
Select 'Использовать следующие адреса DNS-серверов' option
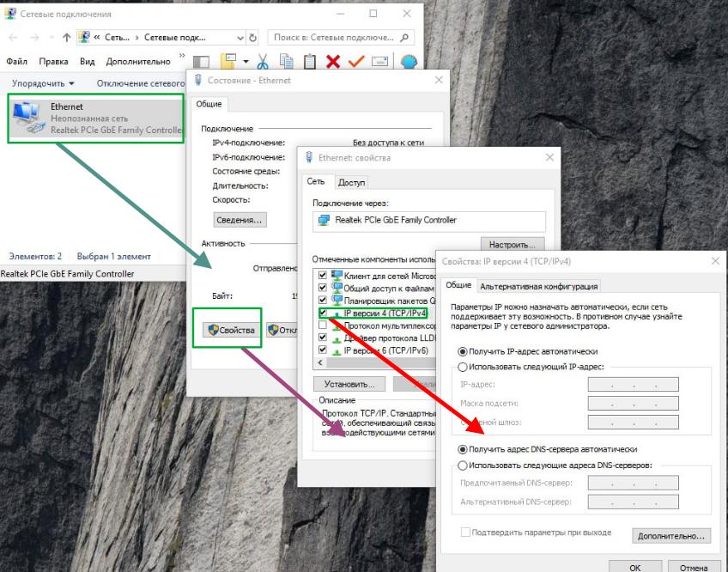pyautogui.click(x=464, y=466)
